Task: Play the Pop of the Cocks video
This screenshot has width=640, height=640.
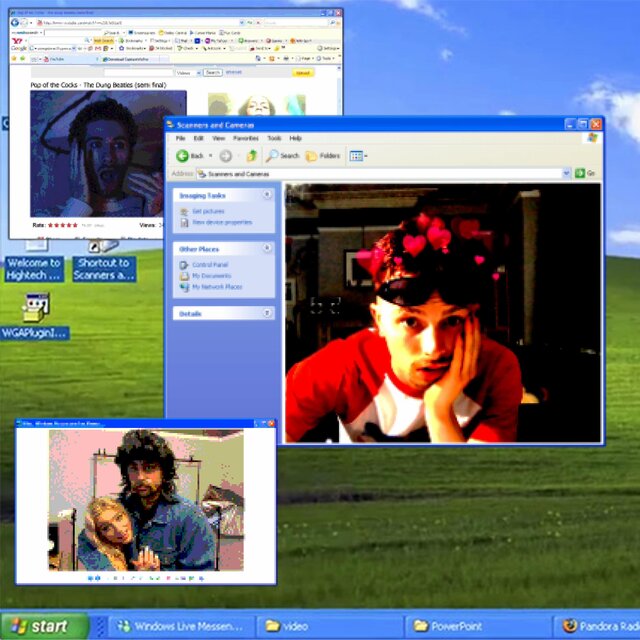Action: point(109,153)
